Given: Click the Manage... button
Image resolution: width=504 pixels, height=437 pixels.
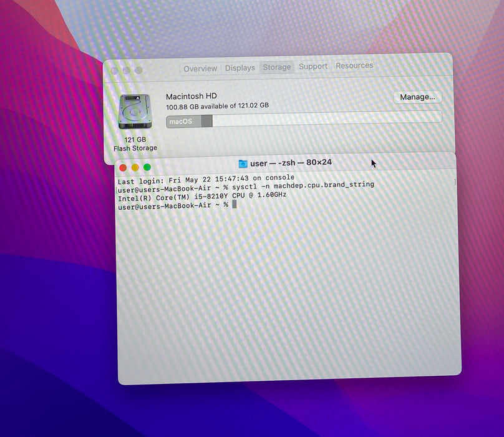Looking at the screenshot, I should tap(417, 97).
